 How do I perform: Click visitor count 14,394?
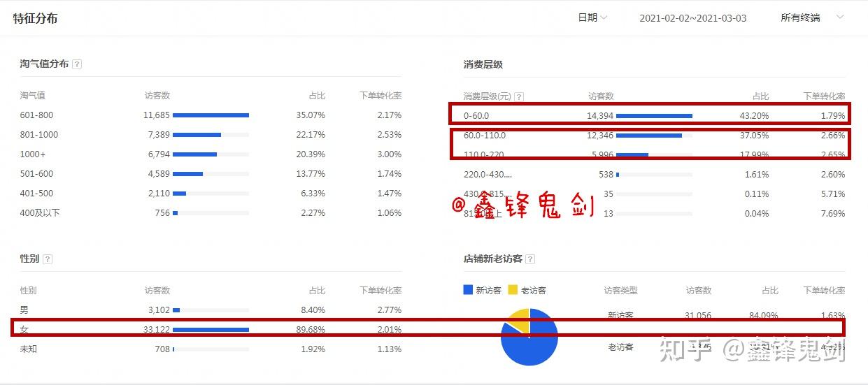[x=600, y=116]
